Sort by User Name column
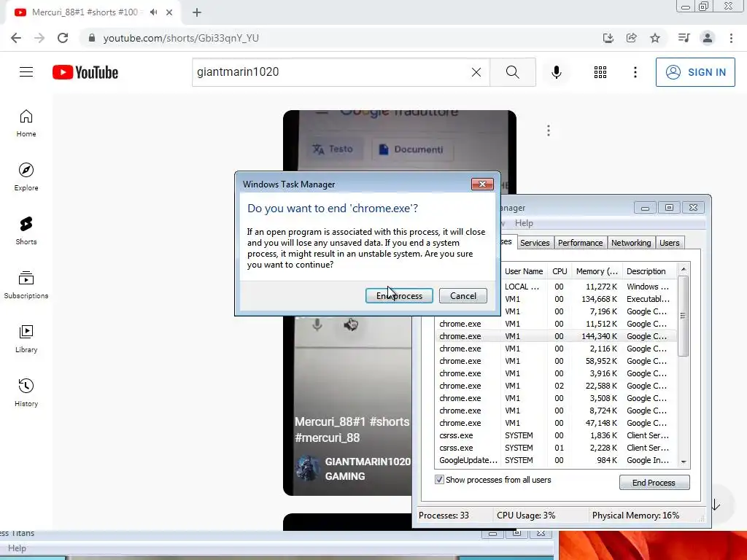This screenshot has width=747, height=560. point(524,271)
